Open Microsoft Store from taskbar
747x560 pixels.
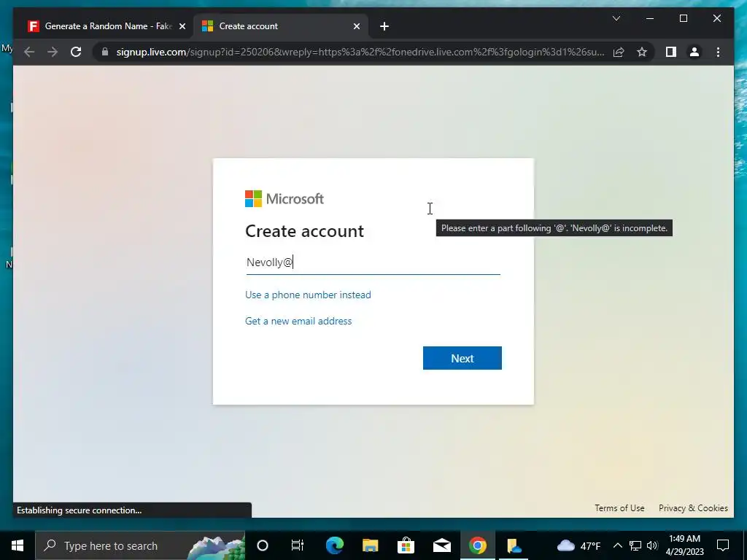pos(406,545)
